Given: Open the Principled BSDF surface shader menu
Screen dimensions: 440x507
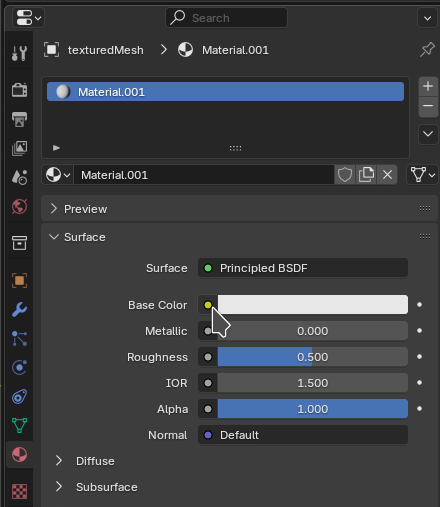Looking at the screenshot, I should pyautogui.click(x=303, y=268).
